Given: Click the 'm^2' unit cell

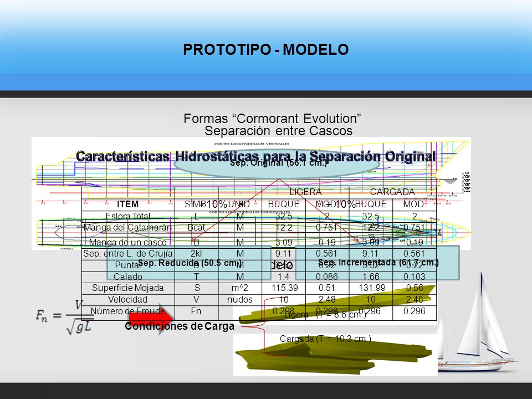Looking at the screenshot, I should point(240,288).
